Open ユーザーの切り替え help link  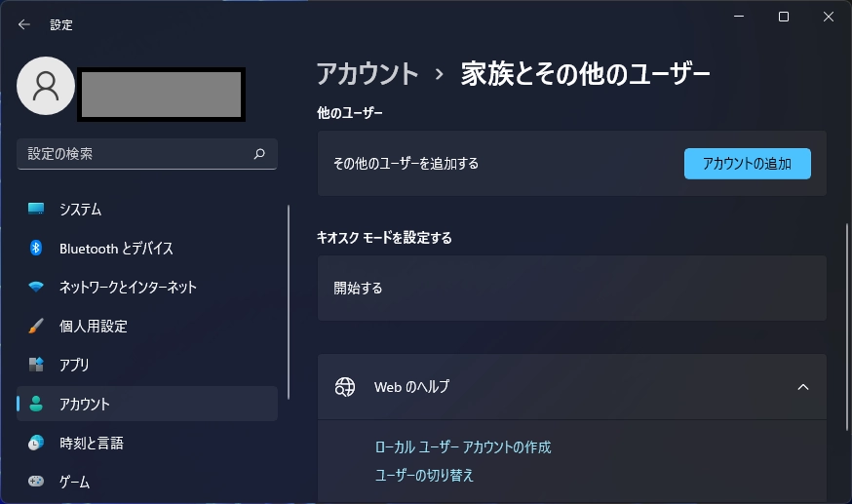[x=424, y=475]
